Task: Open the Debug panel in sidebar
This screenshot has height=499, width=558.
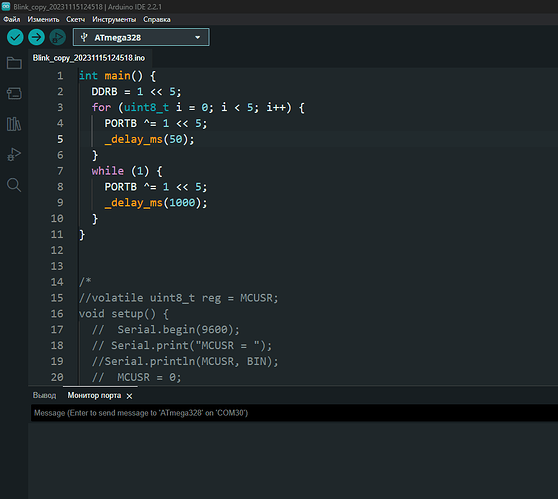Action: (x=14, y=154)
